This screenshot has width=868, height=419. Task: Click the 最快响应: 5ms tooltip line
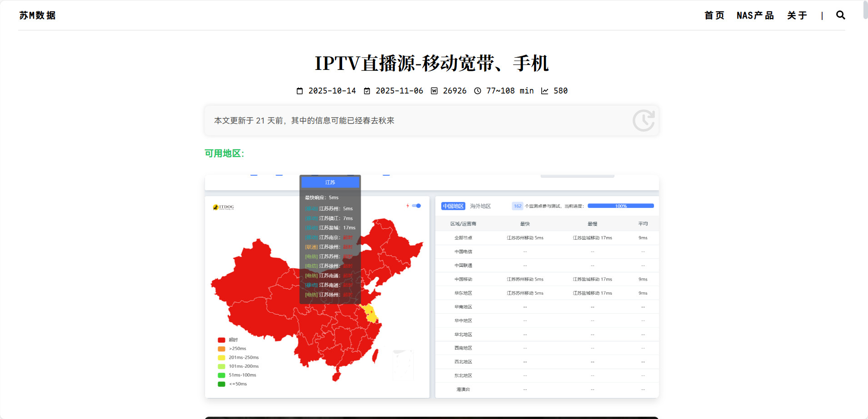point(322,197)
